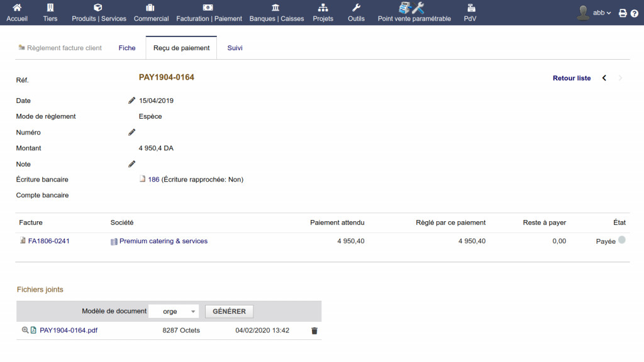Open bank entry 186 link
The width and height of the screenshot is (644, 362).
[x=153, y=179]
